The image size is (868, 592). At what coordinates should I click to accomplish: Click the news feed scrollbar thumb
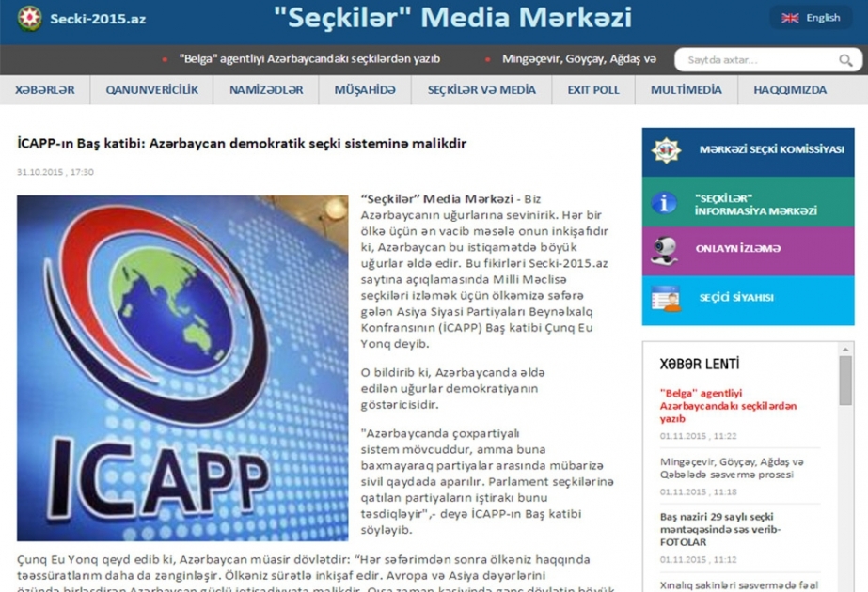point(844,381)
